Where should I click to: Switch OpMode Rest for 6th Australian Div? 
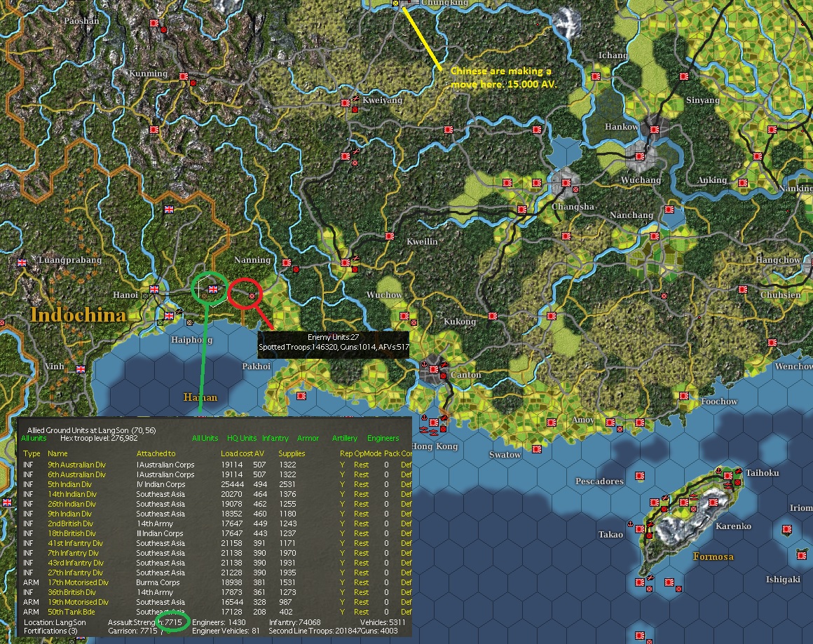[362, 475]
